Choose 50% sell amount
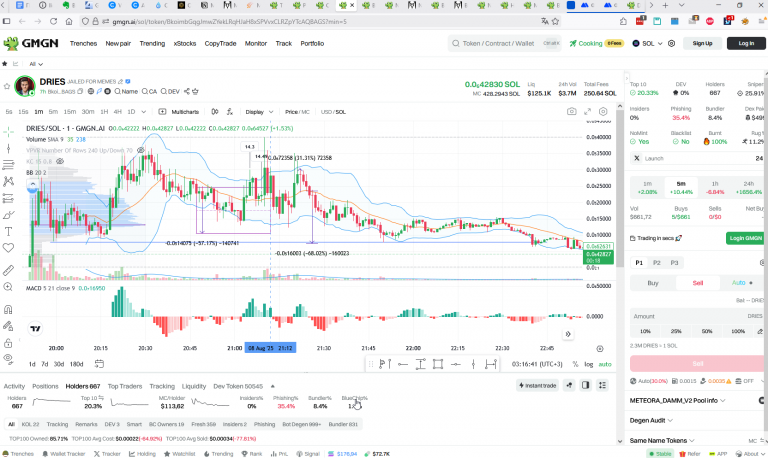768x458 pixels. pyautogui.click(x=707, y=331)
